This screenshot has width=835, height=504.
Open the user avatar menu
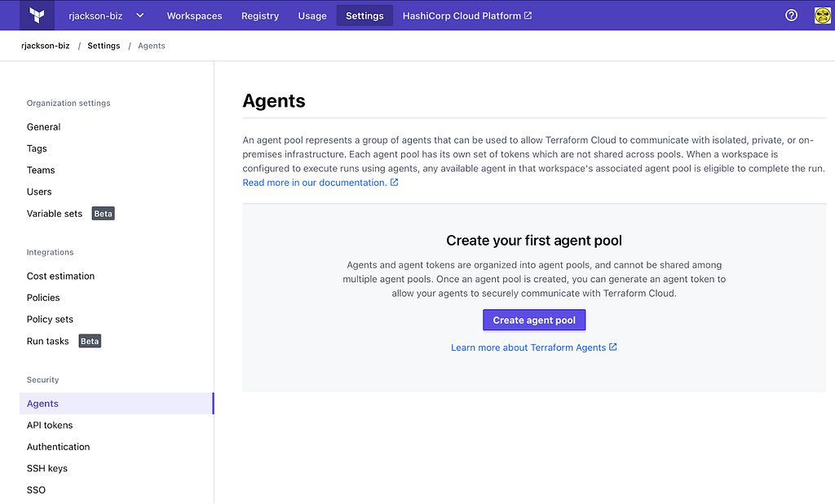[x=822, y=15]
